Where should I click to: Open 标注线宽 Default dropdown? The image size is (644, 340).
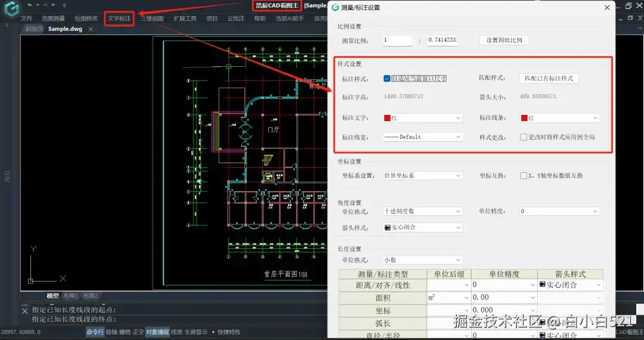[423, 137]
